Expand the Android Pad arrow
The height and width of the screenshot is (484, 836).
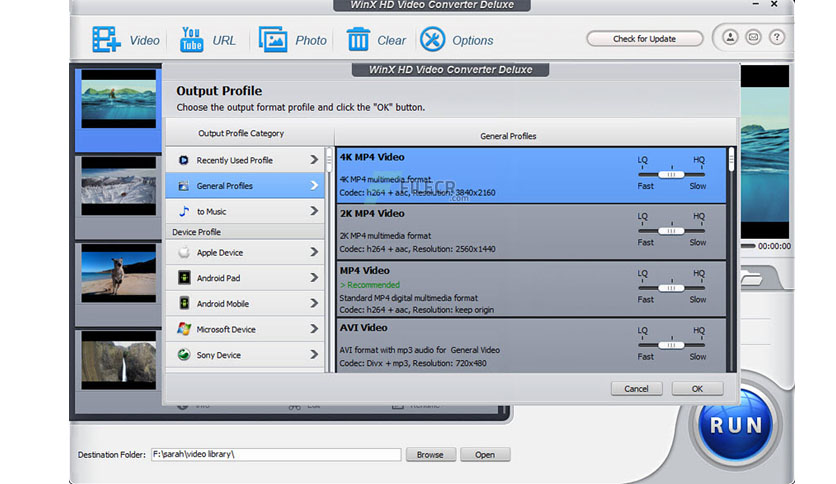click(x=314, y=277)
